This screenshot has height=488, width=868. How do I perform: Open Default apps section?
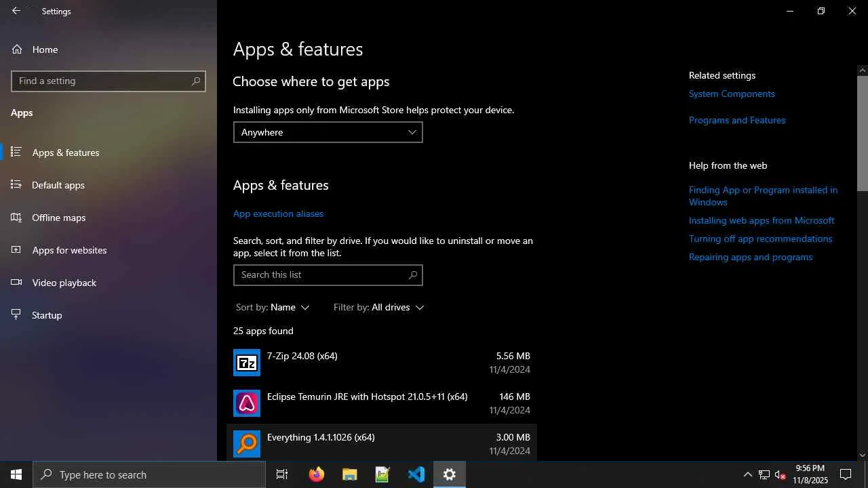(x=108, y=185)
